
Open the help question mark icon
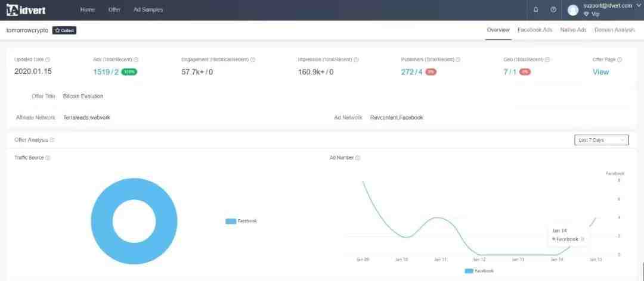[x=553, y=10]
